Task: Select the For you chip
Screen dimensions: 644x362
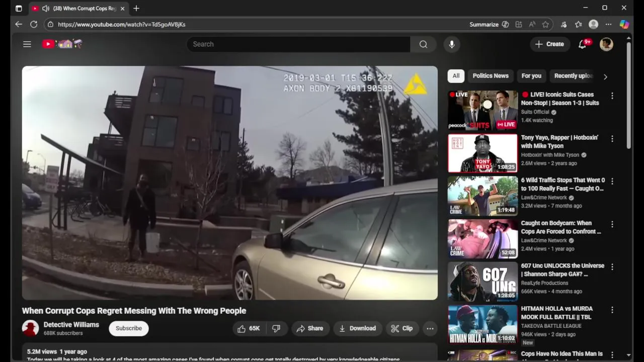Action: [531, 76]
